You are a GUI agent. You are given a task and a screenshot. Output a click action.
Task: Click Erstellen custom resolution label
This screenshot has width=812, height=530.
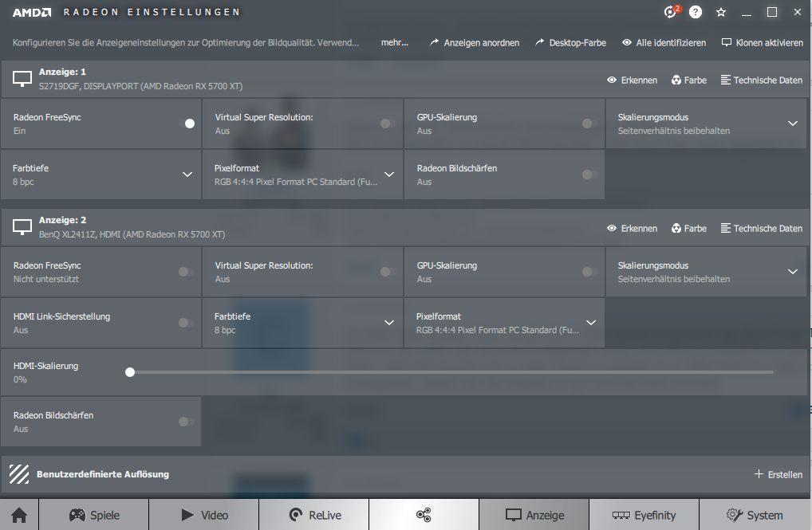(x=785, y=475)
